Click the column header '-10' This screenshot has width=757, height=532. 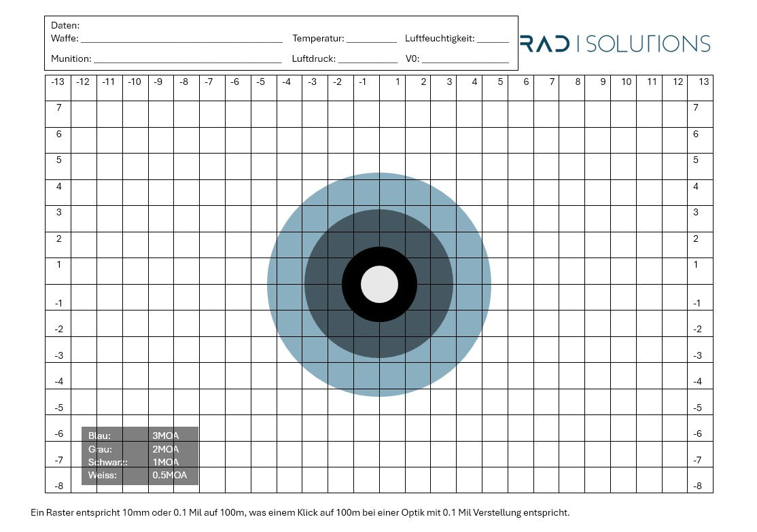[x=135, y=82]
